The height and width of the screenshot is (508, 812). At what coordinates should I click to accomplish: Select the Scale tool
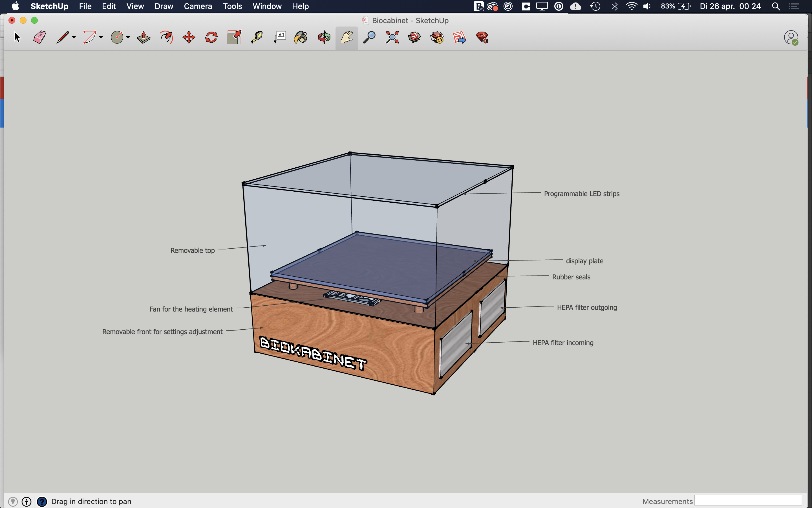(234, 37)
